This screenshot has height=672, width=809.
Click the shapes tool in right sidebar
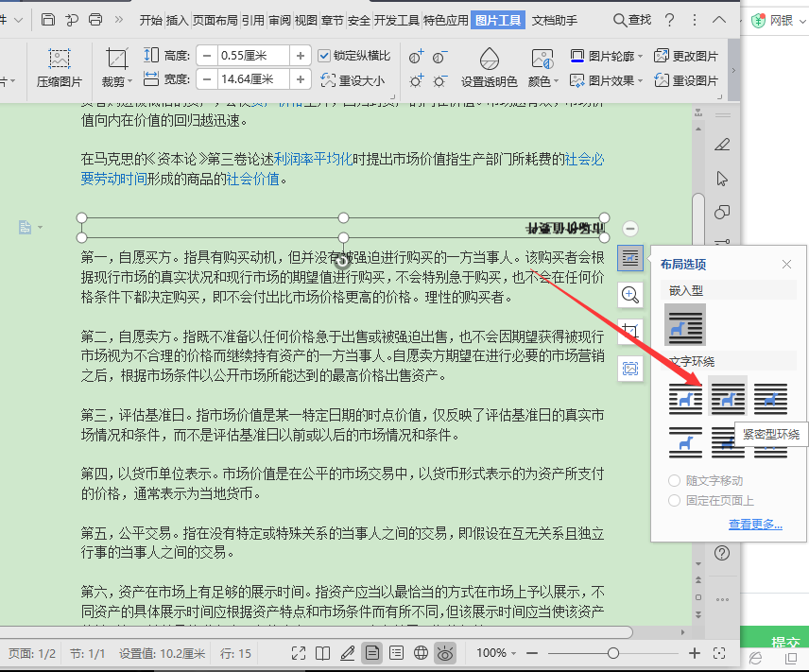coord(722,212)
